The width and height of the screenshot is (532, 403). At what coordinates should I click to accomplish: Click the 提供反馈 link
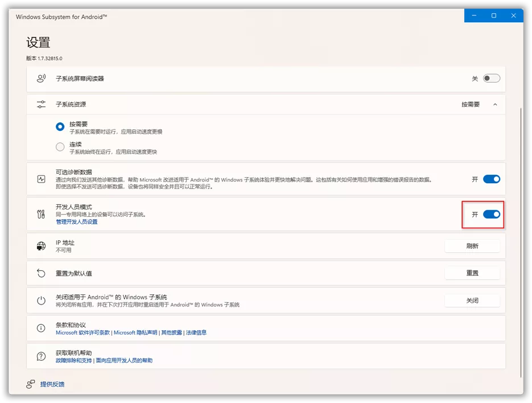coord(52,384)
